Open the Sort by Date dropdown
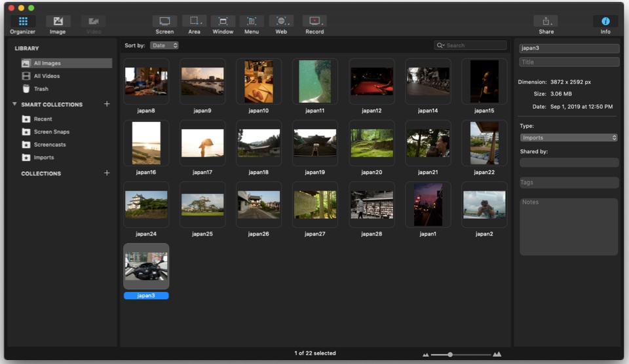The image size is (629, 364). (x=164, y=46)
